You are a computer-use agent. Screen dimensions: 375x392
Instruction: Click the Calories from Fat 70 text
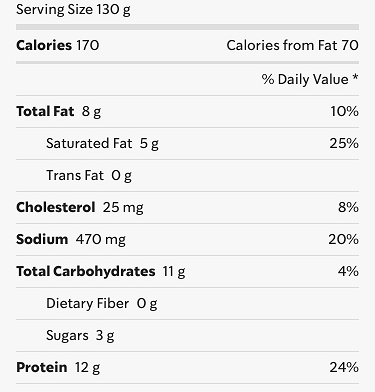(x=293, y=45)
